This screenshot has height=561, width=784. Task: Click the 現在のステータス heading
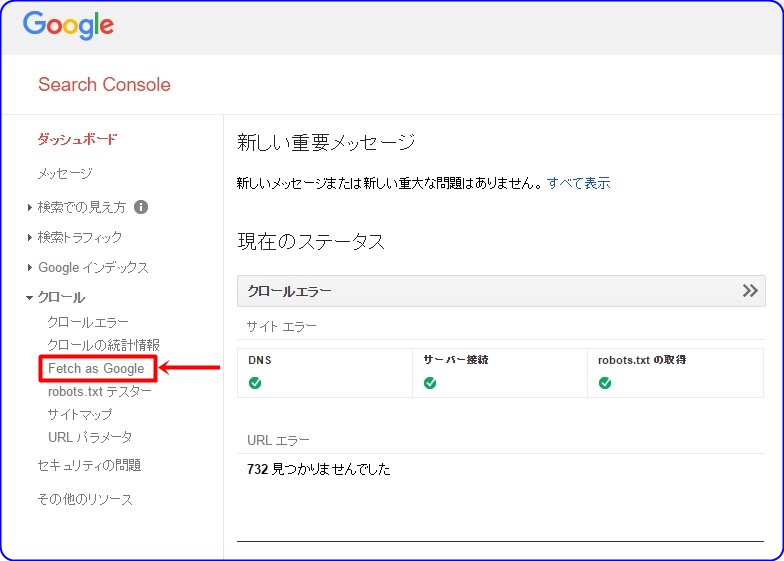point(311,242)
